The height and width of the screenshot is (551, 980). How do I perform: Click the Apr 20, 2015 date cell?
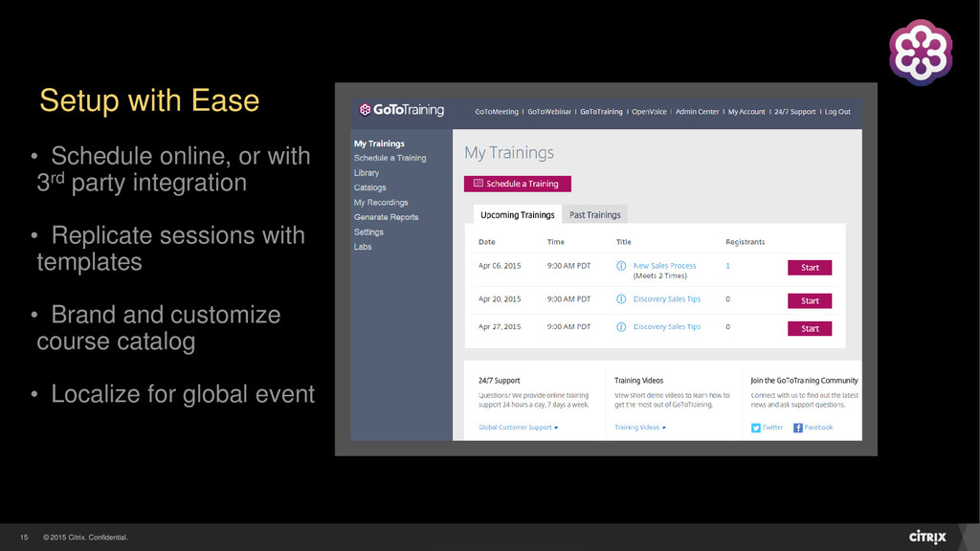pos(500,299)
